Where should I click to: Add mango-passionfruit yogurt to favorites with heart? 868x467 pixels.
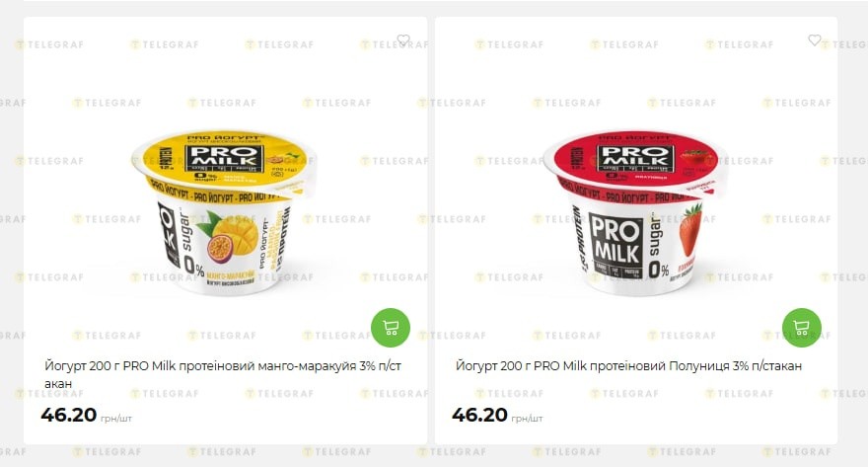tap(403, 39)
